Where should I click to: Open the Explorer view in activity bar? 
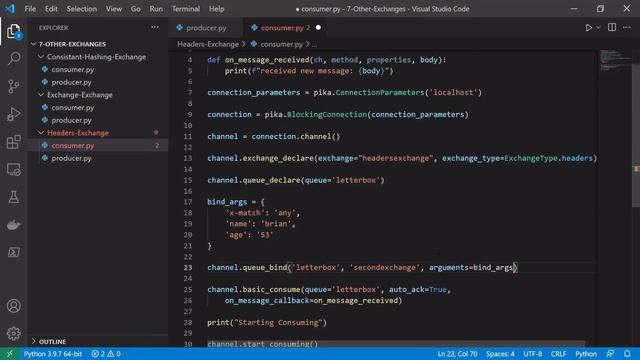13,31
